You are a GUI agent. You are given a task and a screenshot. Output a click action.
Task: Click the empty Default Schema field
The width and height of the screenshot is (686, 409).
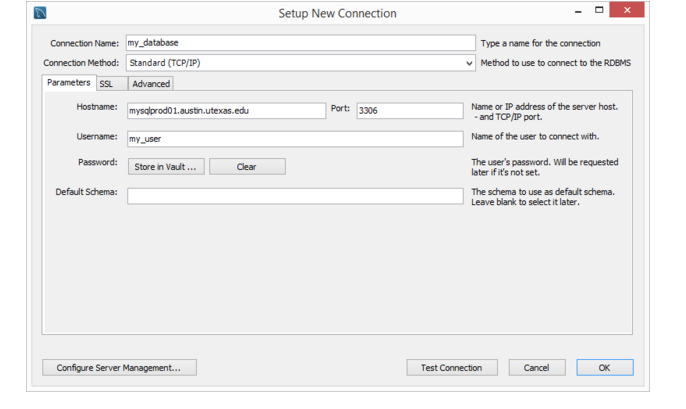coord(295,196)
